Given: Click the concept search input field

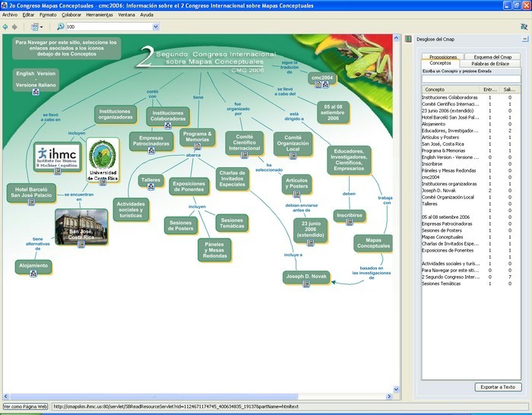Looking at the screenshot, I should (471, 78).
